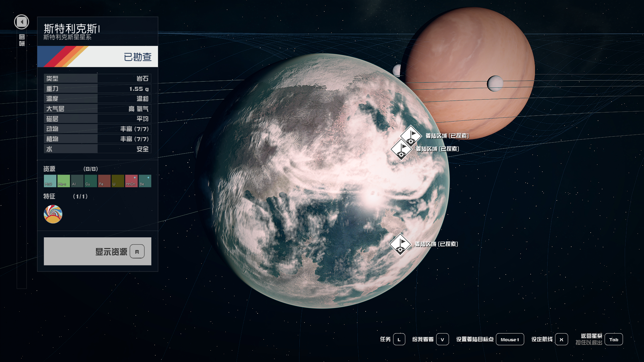Select the U resource tile
Screen dimensions: 644x362
(118, 181)
